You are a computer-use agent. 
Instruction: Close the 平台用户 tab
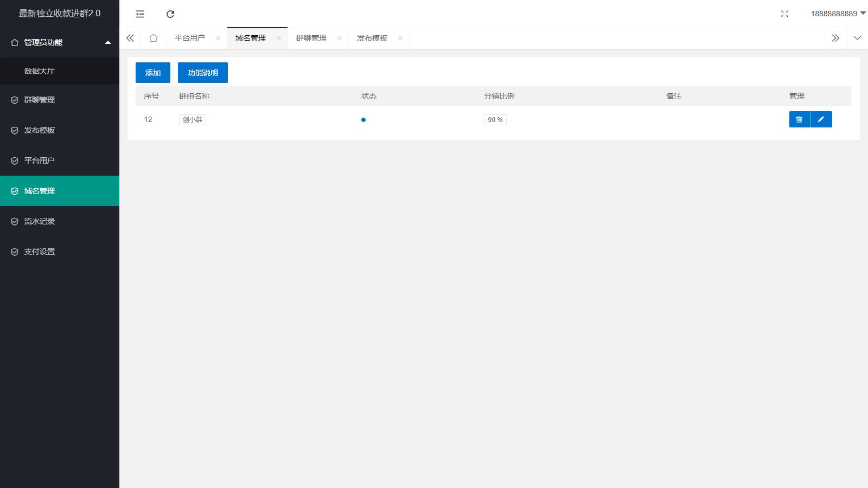tap(218, 38)
